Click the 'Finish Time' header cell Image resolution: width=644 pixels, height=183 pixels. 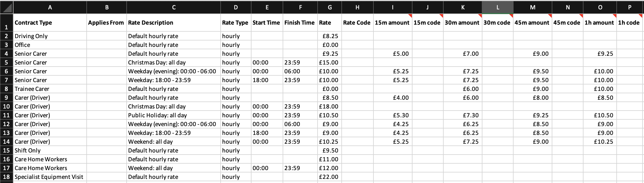pos(300,23)
